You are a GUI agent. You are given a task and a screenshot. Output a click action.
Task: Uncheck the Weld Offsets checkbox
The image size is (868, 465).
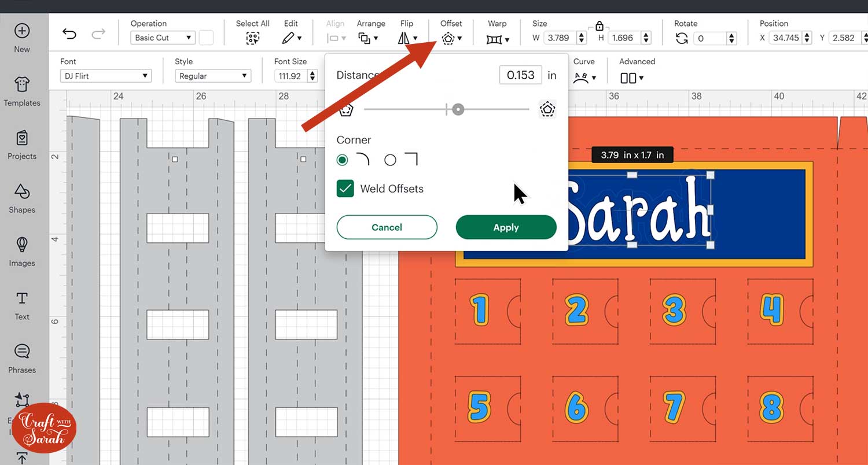pyautogui.click(x=345, y=189)
